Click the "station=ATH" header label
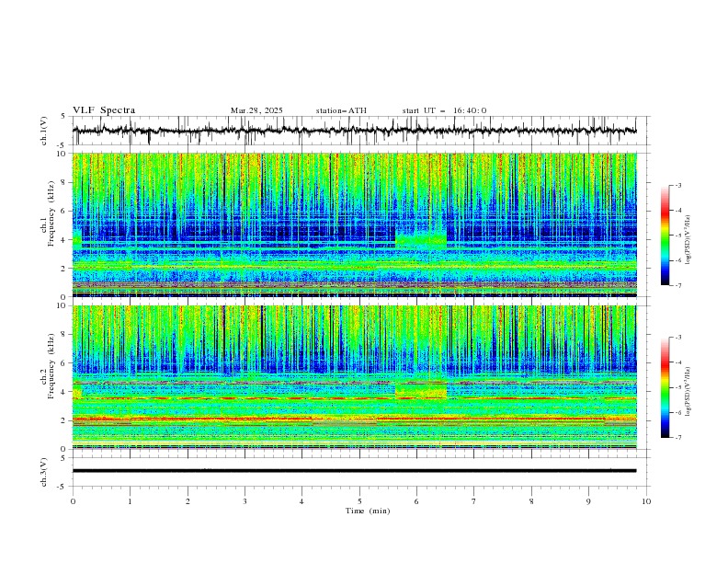728x563 pixels. [341, 110]
